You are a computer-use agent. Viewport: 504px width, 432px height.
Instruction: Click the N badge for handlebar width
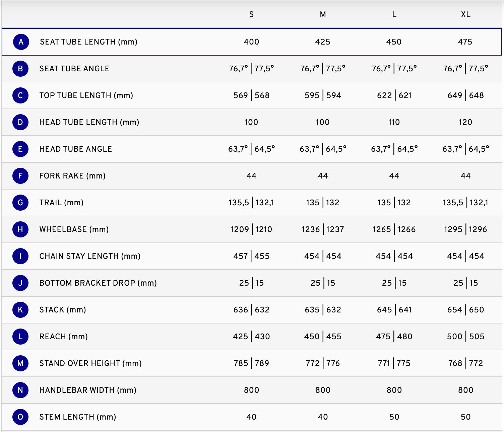[20, 390]
